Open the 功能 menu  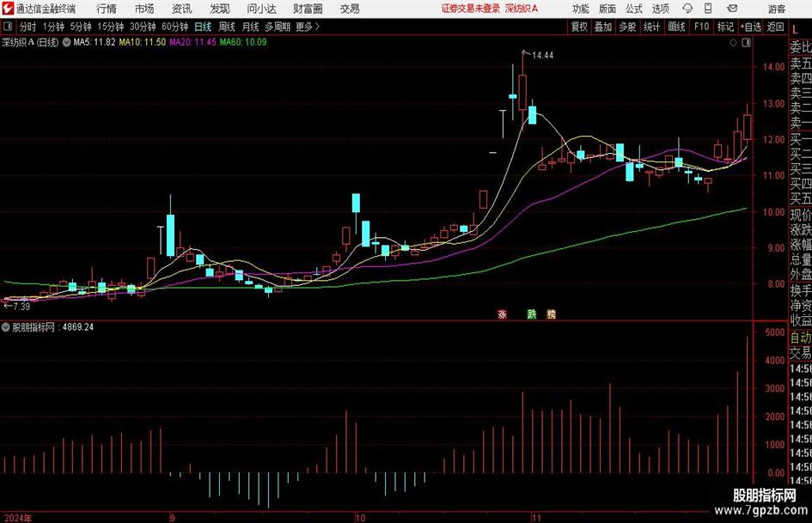point(581,9)
